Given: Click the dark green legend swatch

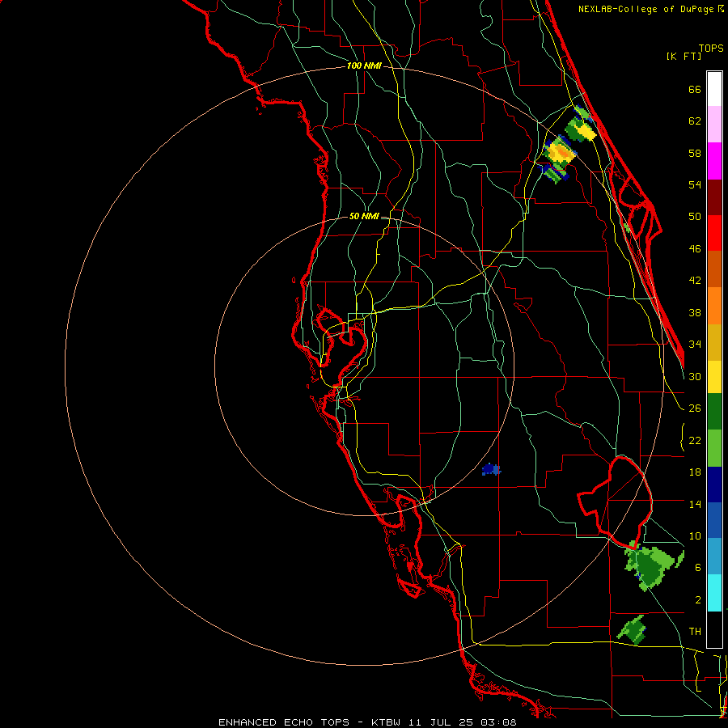Looking at the screenshot, I should 714,412.
